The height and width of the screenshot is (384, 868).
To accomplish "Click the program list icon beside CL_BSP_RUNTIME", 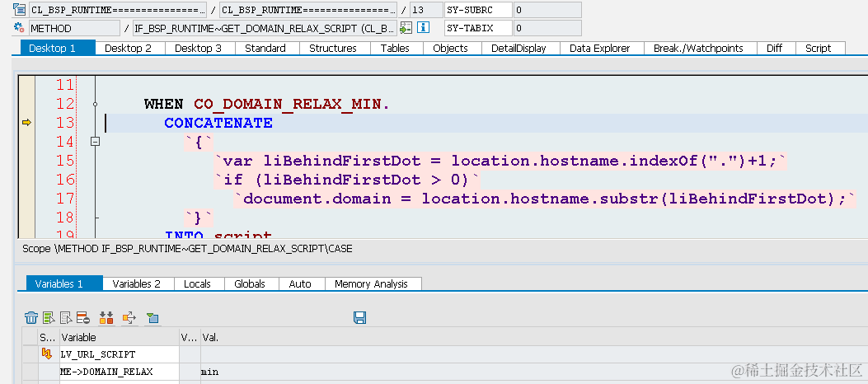I will coord(20,9).
